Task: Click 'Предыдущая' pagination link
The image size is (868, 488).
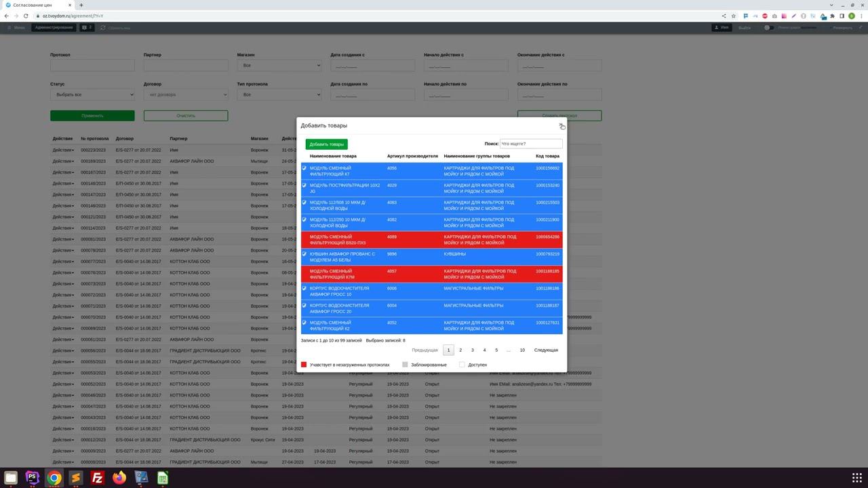Action: (x=425, y=350)
